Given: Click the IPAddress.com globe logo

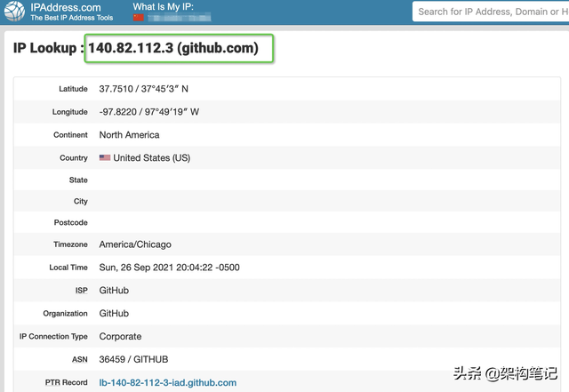Looking at the screenshot, I should click(x=14, y=11).
